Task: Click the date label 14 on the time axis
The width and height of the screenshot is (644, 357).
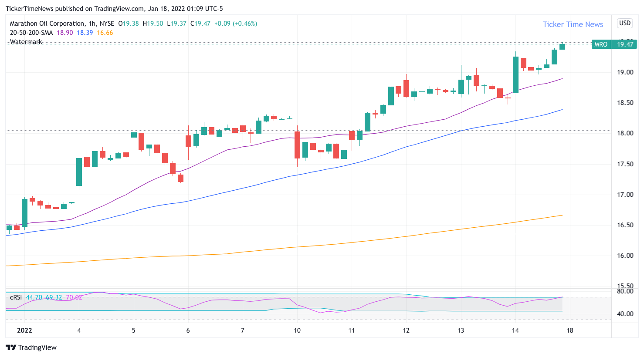Action: [515, 330]
